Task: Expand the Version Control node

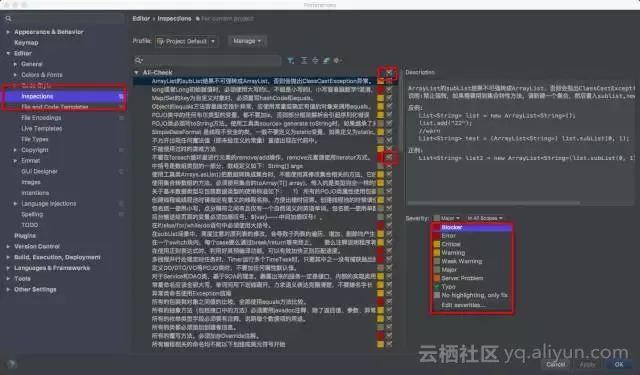Action: (8, 246)
